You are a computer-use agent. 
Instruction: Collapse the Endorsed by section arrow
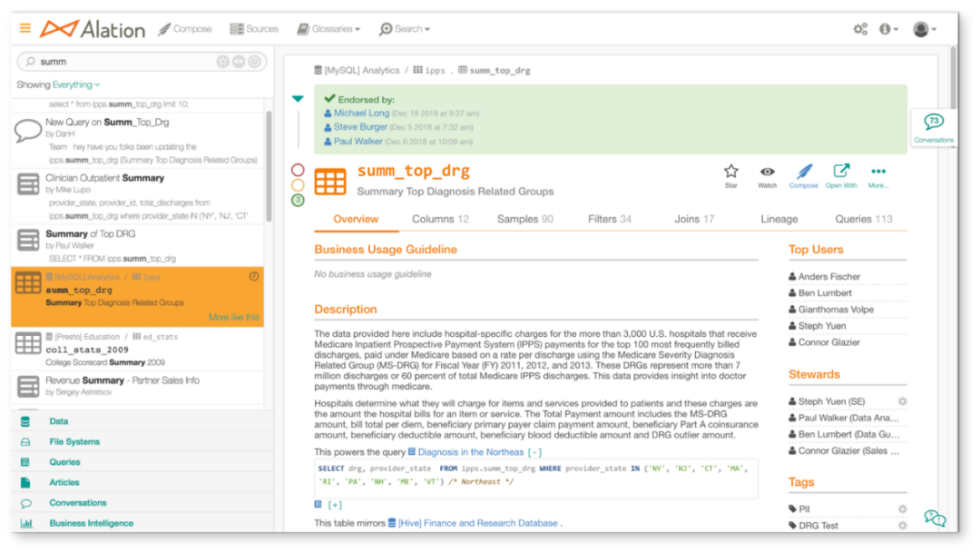[x=298, y=98]
